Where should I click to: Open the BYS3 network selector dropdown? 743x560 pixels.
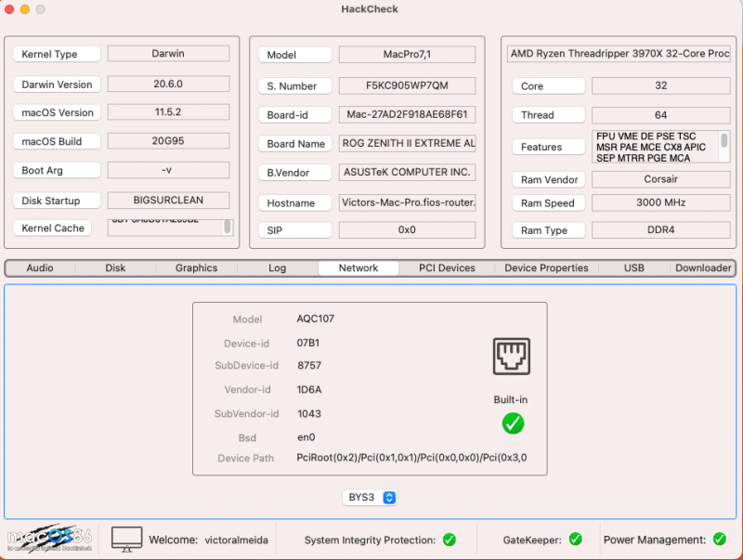(370, 497)
